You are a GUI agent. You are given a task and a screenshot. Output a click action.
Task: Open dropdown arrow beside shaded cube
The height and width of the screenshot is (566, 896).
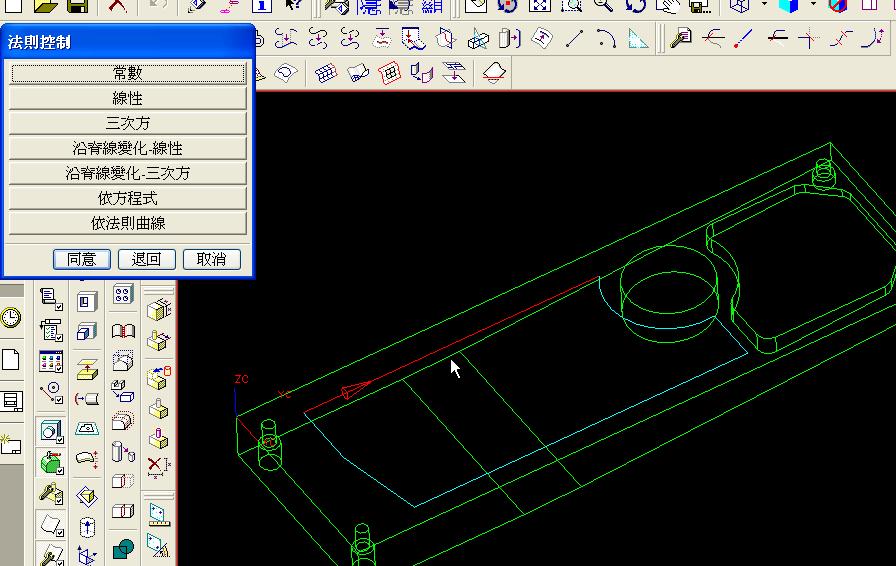813,5
